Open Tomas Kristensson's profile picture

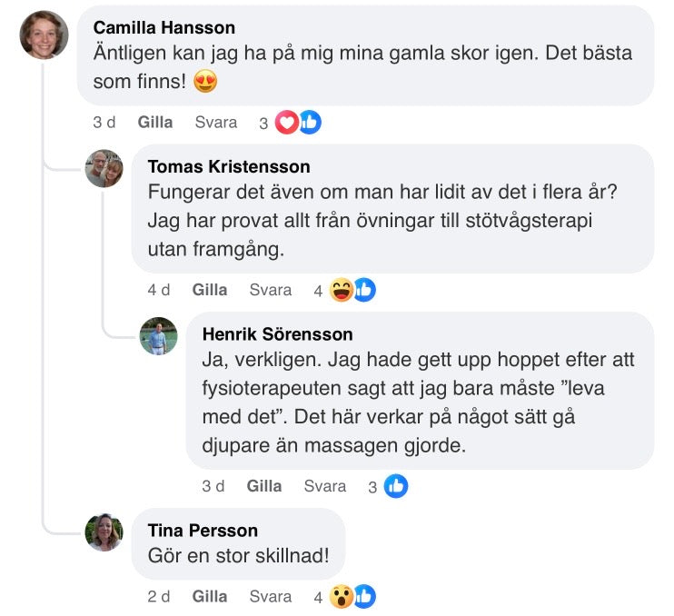104,168
